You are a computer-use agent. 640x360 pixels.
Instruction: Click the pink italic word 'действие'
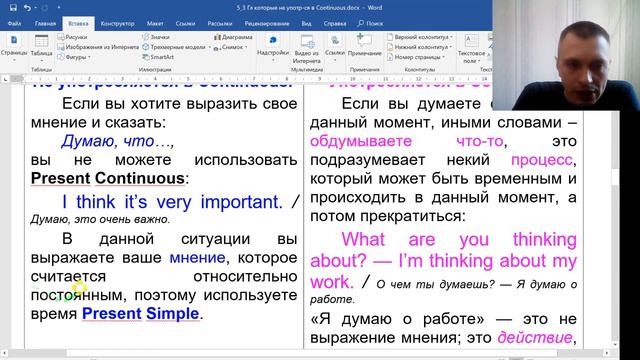535,338
